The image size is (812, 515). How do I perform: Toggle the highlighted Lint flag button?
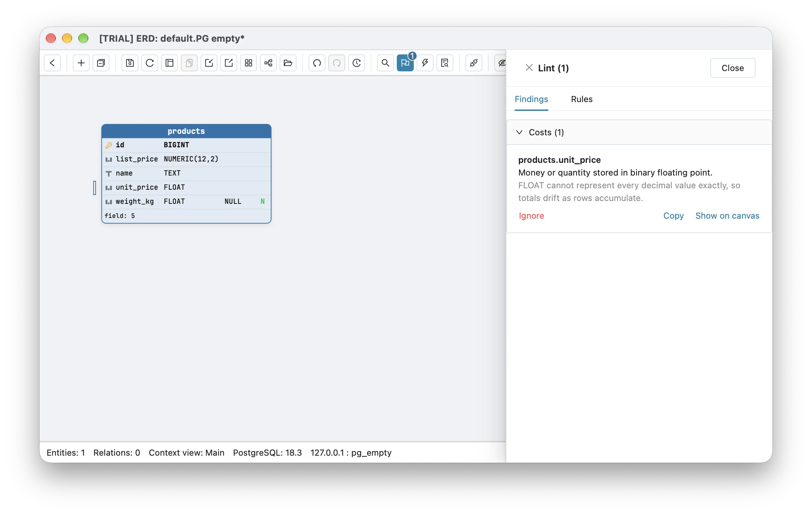click(405, 63)
